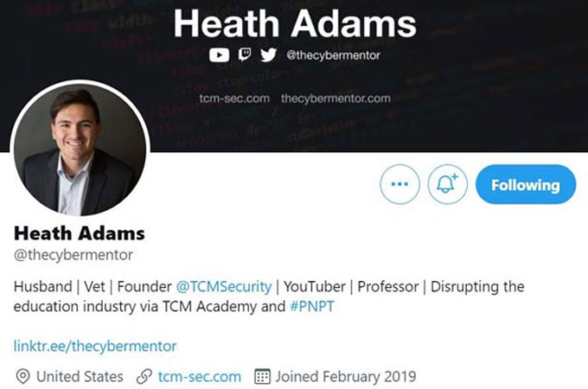
Task: Open the three-dot more options menu
Action: (399, 184)
